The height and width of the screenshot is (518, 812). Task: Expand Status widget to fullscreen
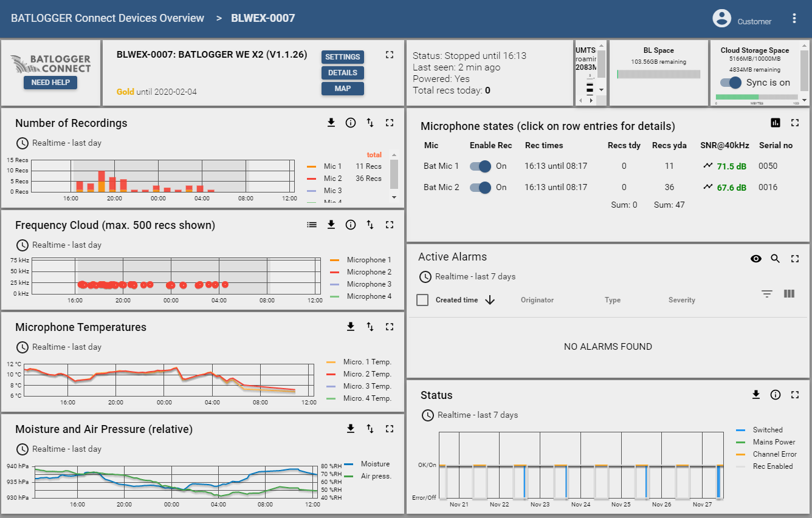(x=795, y=395)
